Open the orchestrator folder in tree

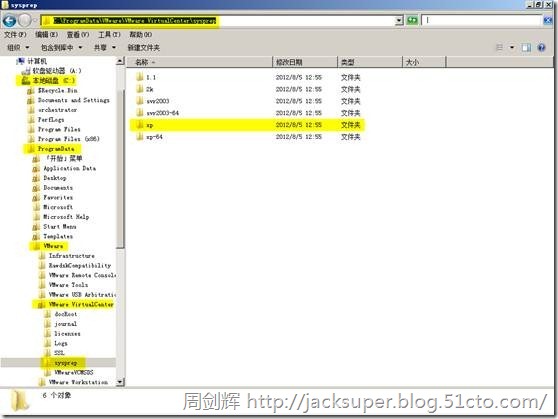click(x=57, y=110)
